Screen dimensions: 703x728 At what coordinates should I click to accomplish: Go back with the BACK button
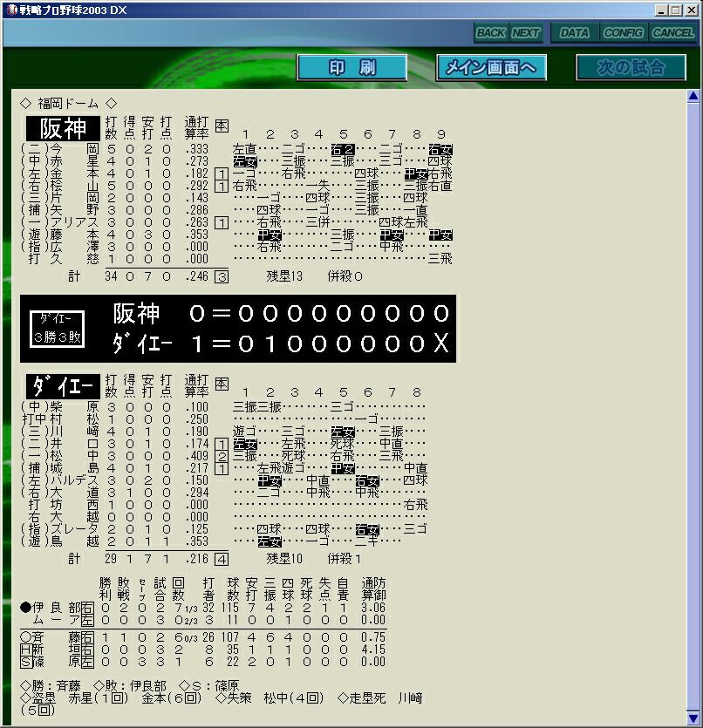point(491,33)
